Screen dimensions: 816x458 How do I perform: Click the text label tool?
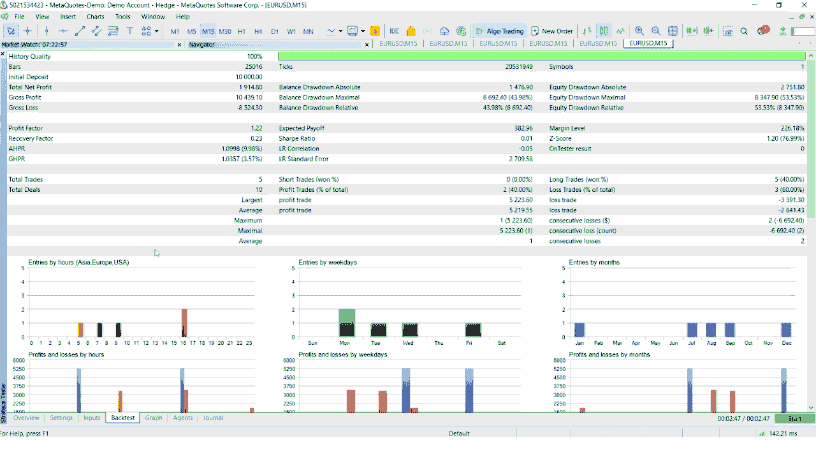click(130, 31)
